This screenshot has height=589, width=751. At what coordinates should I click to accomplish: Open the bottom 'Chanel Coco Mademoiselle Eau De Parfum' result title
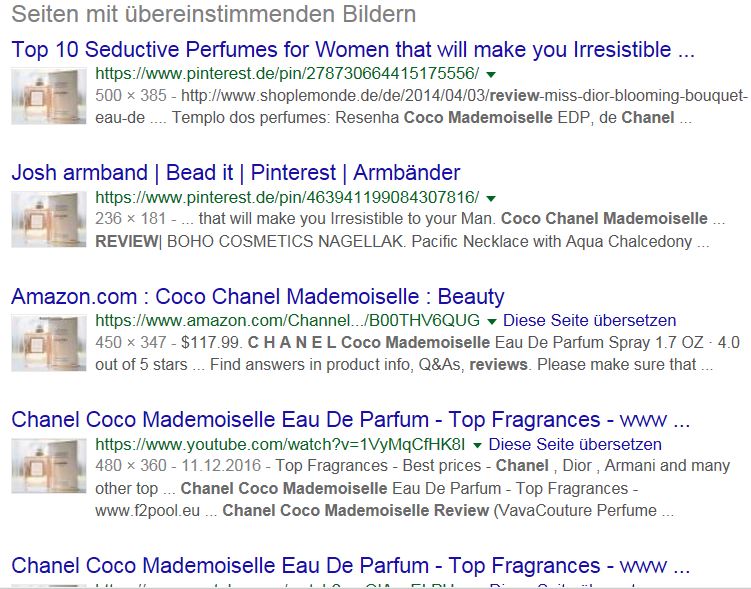351,566
